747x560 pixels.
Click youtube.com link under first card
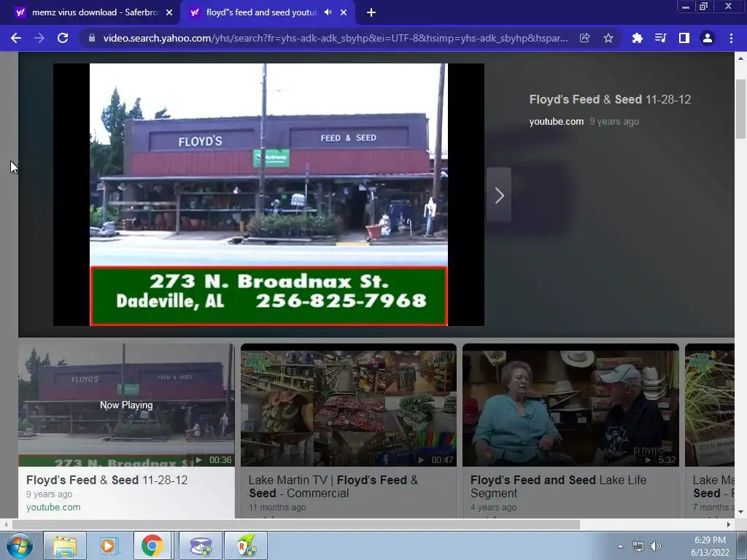coord(53,507)
